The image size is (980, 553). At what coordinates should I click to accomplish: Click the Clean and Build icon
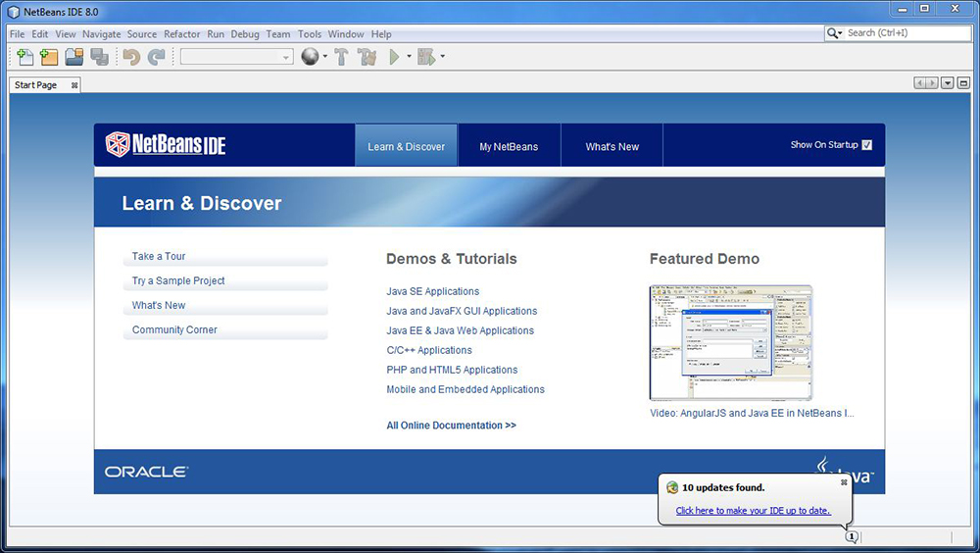(x=367, y=57)
